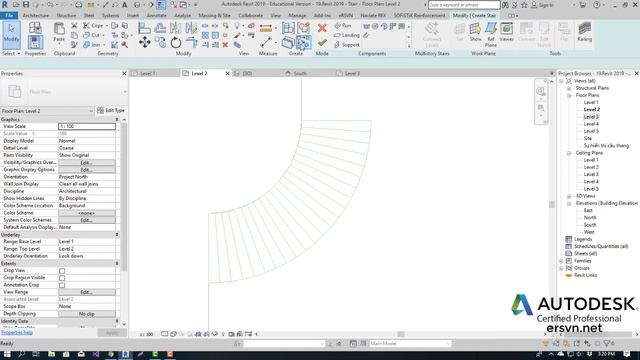Click Edit button for Graphic Display Options
Screen dimensions: 640x360
coord(87,170)
